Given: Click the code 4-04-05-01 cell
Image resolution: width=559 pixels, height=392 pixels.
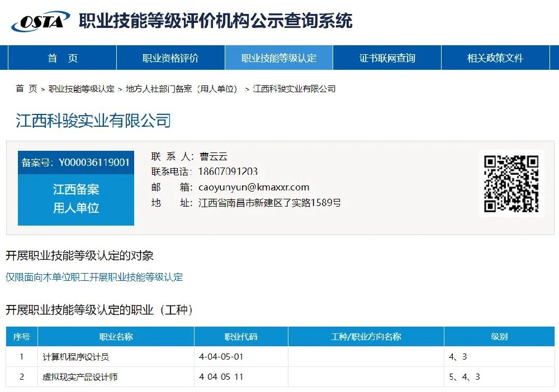Looking at the screenshot, I should (x=241, y=357).
